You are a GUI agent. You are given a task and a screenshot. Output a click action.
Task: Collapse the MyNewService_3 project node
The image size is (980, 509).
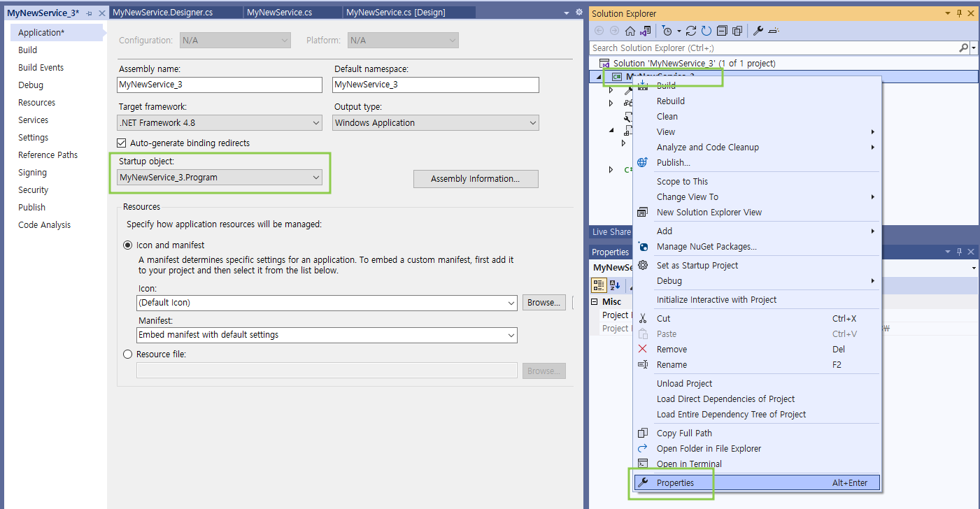pos(599,77)
